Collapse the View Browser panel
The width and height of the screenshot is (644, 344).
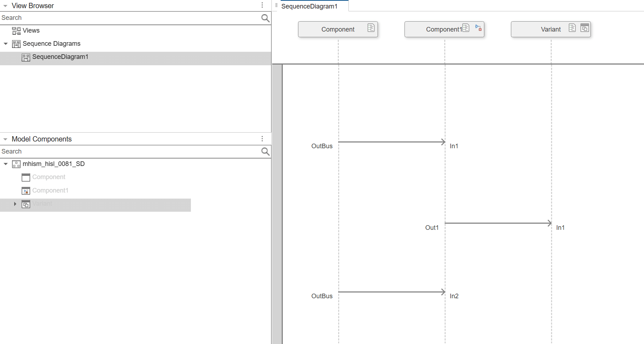[5, 6]
